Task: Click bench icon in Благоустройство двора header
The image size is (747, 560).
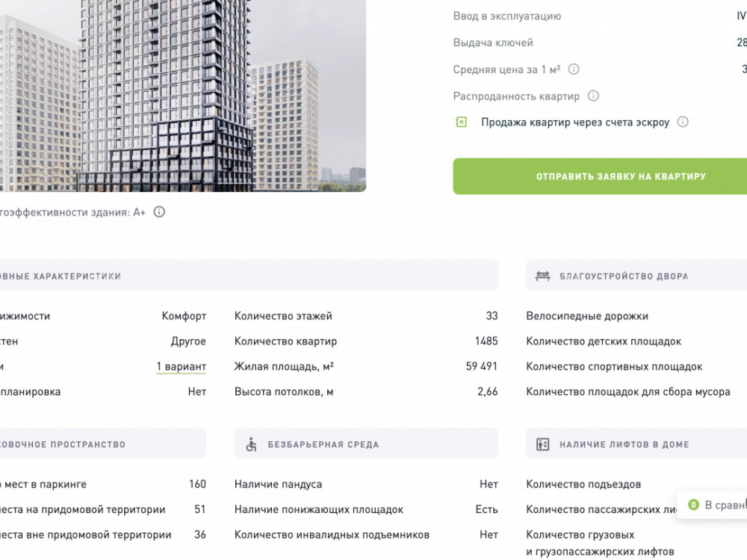Action: tap(543, 276)
